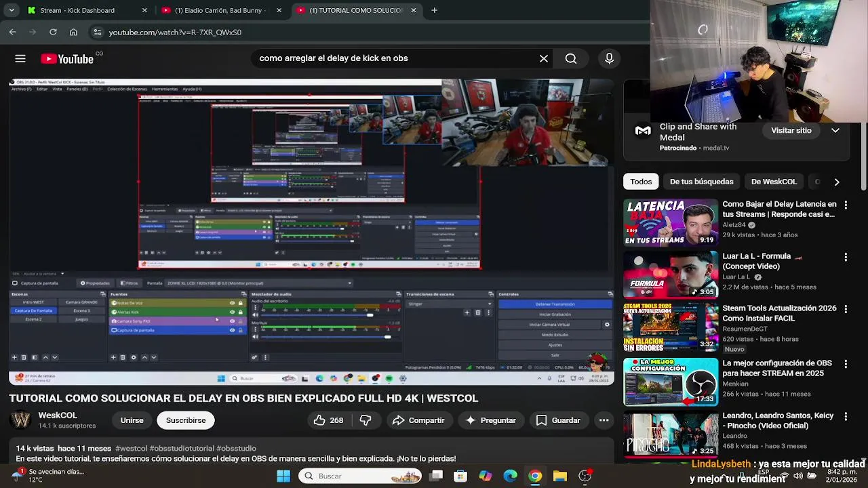Clear the YouTube search text with X
This screenshot has width=868, height=488.
tap(544, 58)
